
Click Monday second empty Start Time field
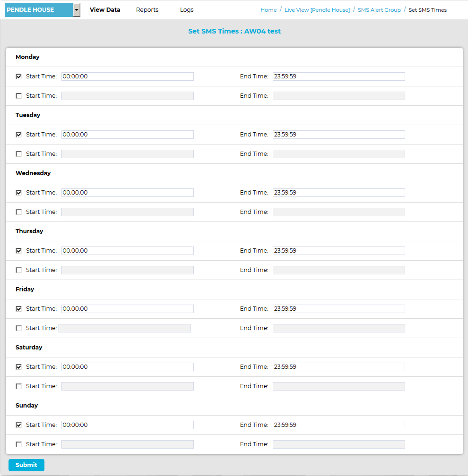[128, 96]
